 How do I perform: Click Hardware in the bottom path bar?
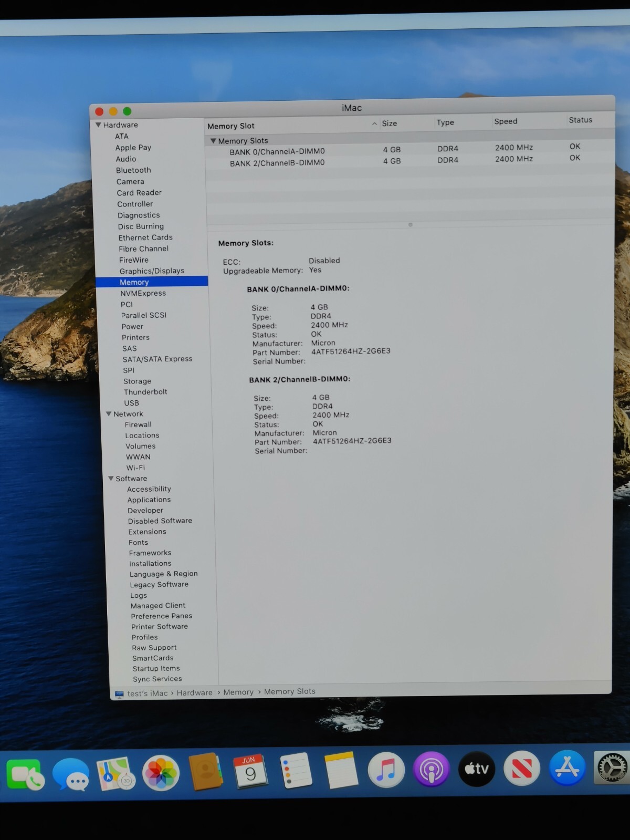(194, 693)
